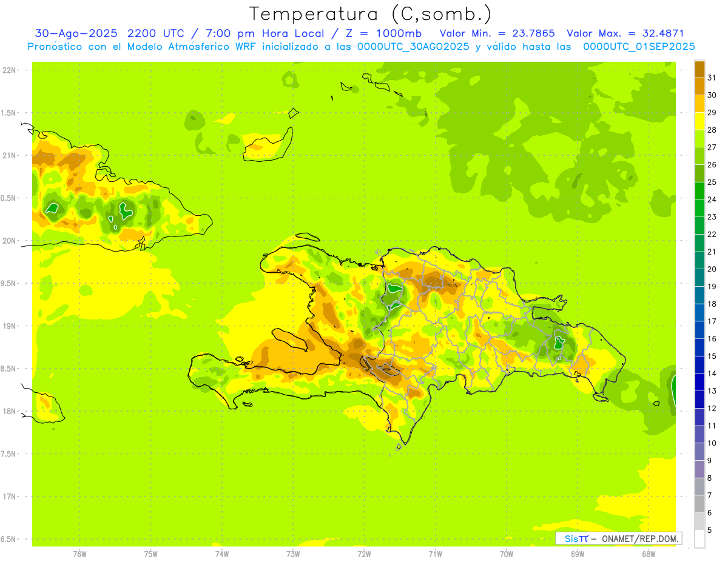The height and width of the screenshot is (562, 728).
Task: Click legend value "9"
Action: (x=710, y=461)
